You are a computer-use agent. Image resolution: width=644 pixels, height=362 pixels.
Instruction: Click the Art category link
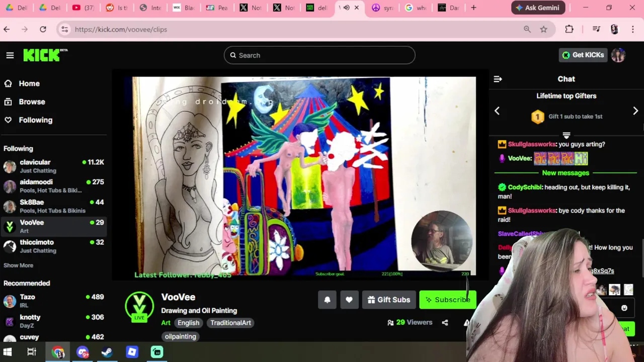click(x=166, y=323)
